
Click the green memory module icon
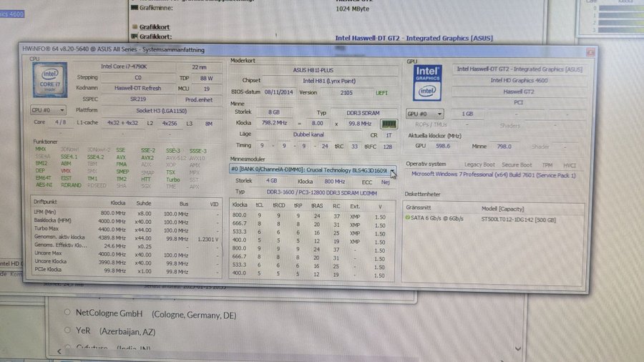[x=389, y=124]
